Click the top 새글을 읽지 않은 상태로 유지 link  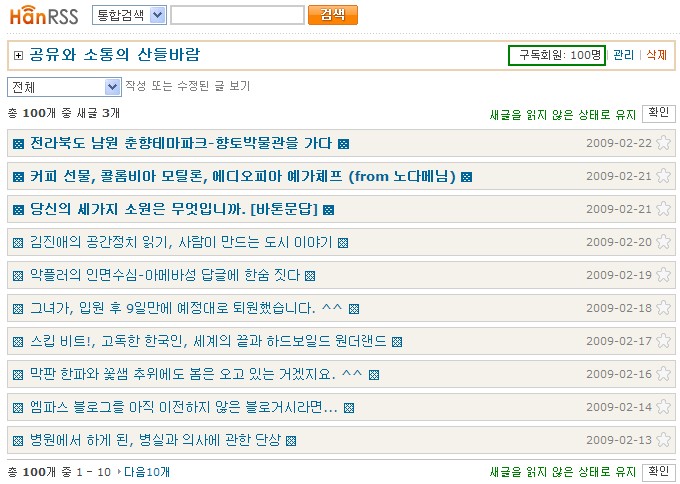562,115
